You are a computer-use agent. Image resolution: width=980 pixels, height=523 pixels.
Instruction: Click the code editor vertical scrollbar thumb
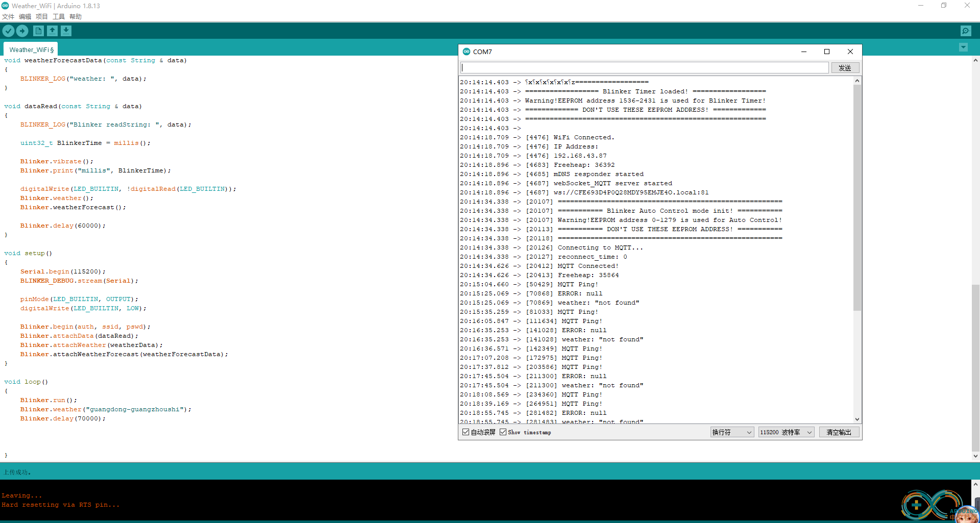coord(975,367)
